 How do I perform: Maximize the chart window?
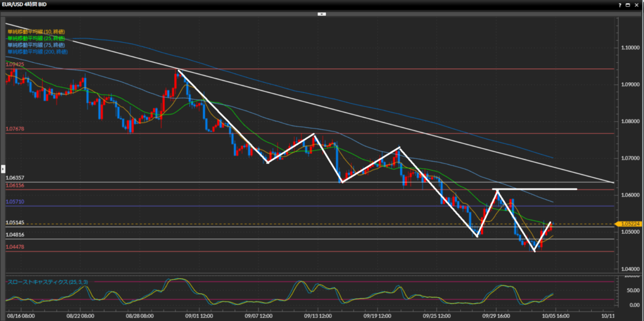point(627,4)
